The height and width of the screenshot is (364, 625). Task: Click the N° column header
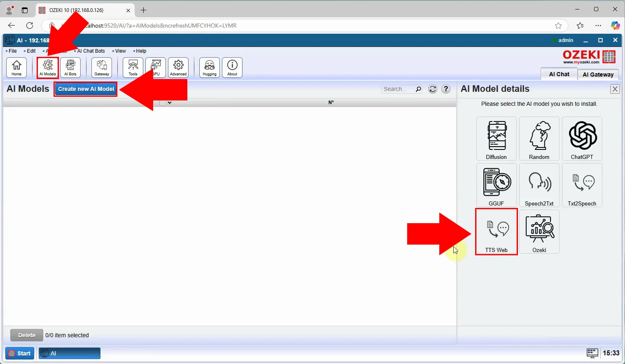click(331, 103)
